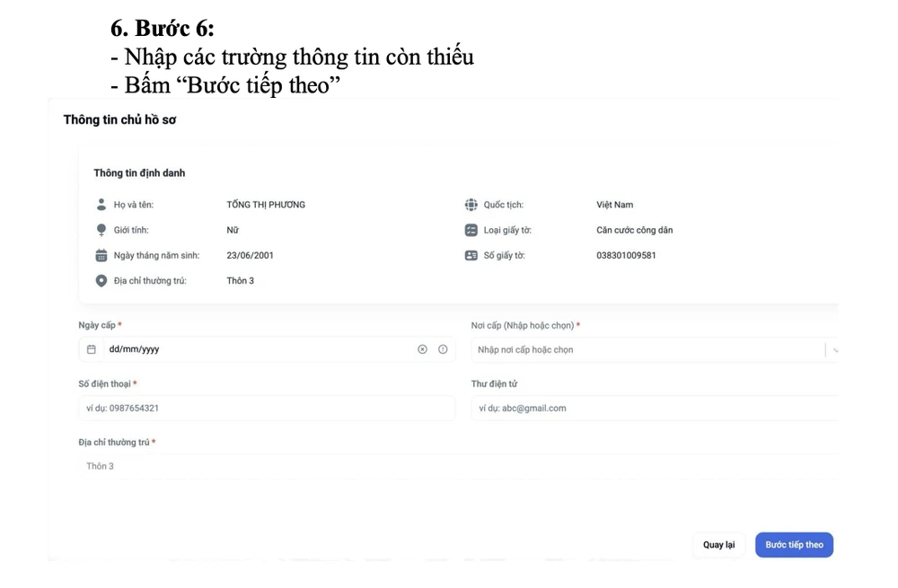Click the location pin icon beside Địa chỉ thường trú
Image resolution: width=898 pixels, height=588 pixels.
101,281
